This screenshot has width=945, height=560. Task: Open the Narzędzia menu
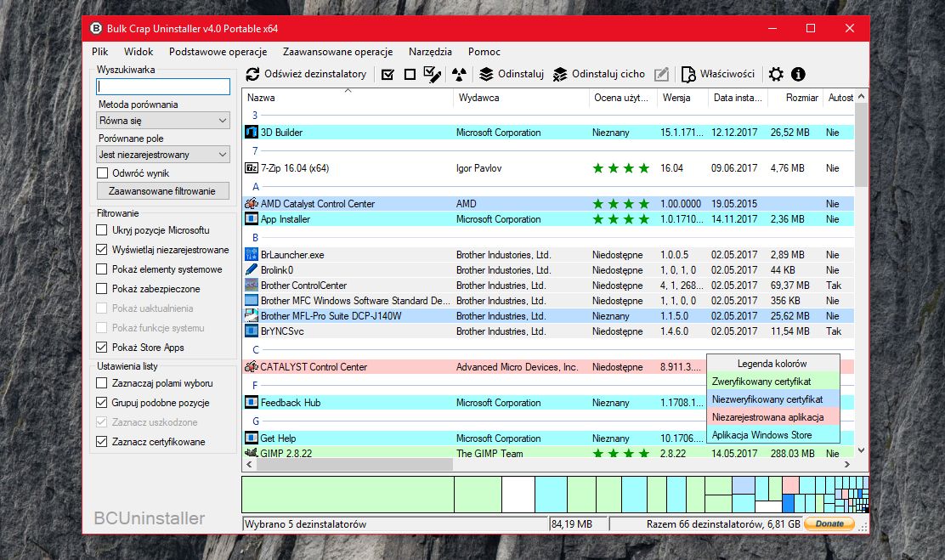pyautogui.click(x=430, y=52)
